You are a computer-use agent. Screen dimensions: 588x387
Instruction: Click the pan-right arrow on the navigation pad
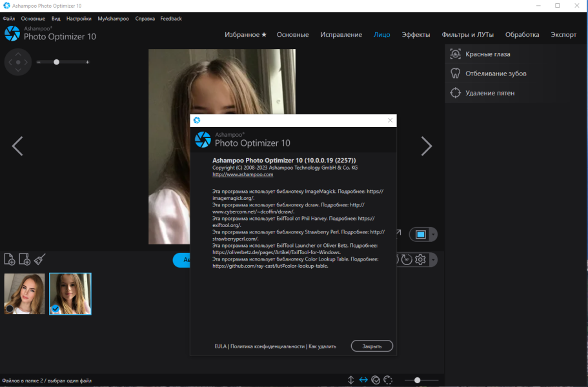click(26, 62)
